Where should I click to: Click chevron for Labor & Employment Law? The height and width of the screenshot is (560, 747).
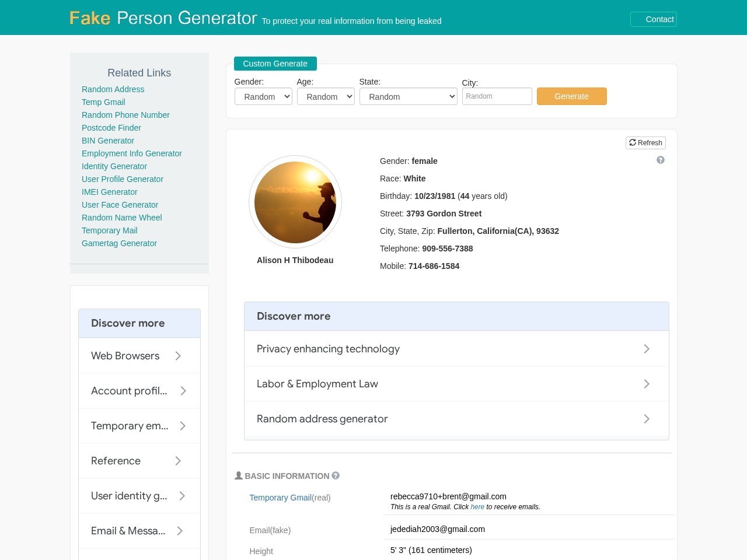(647, 384)
